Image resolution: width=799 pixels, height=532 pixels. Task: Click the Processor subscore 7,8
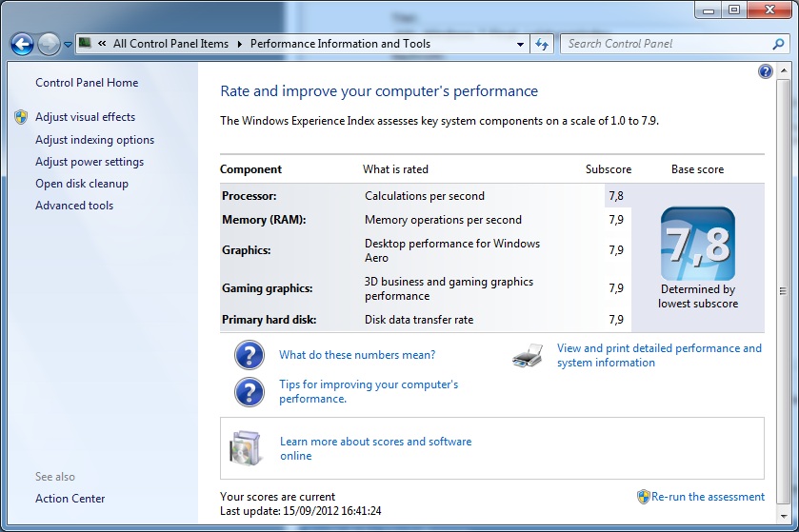click(x=616, y=196)
